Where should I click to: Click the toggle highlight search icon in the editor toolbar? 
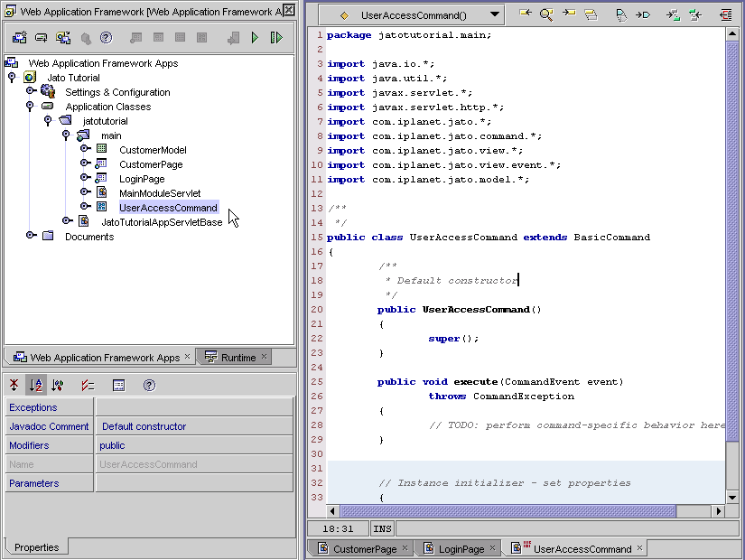click(591, 14)
